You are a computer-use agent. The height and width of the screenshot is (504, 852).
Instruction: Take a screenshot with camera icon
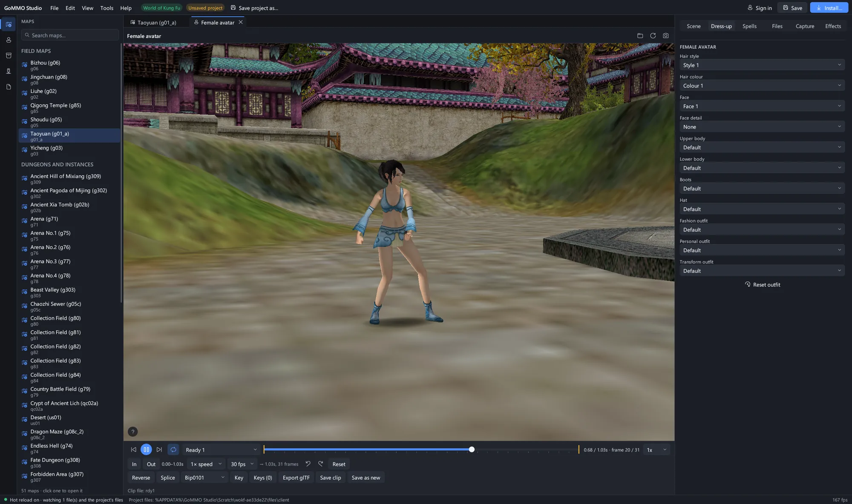[x=666, y=36]
